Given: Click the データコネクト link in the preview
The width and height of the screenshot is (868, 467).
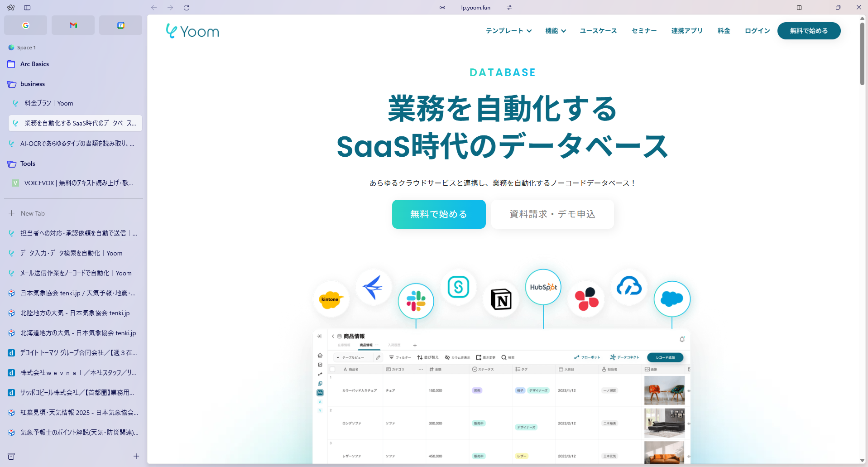Looking at the screenshot, I should point(624,357).
